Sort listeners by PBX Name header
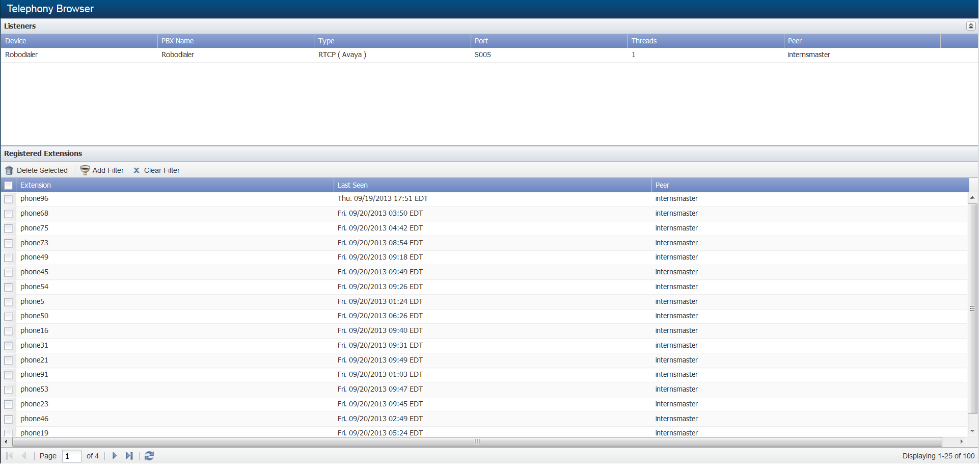Screen dimensions: 980x465 [x=236, y=41]
